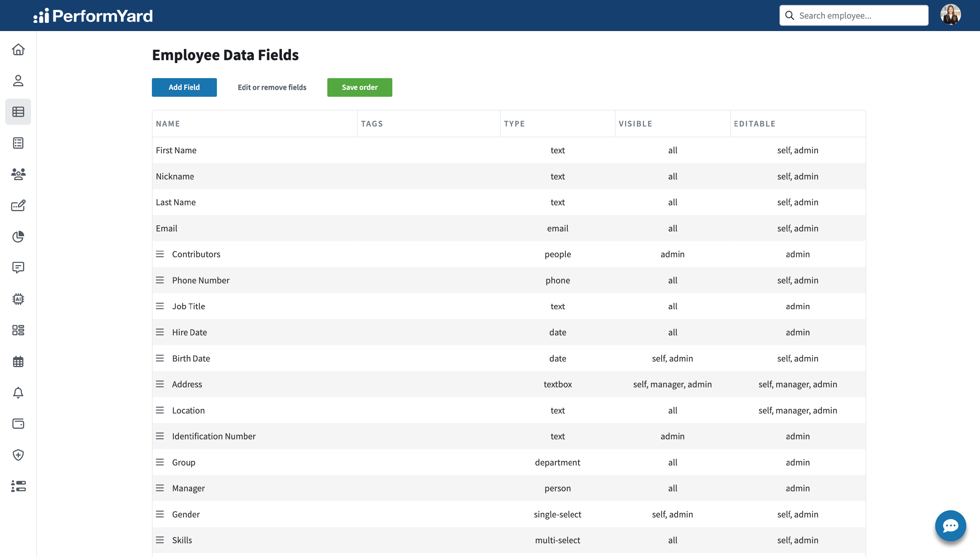Image resolution: width=980 pixels, height=557 pixels.
Task: Click the Birth Date field name
Action: point(191,358)
